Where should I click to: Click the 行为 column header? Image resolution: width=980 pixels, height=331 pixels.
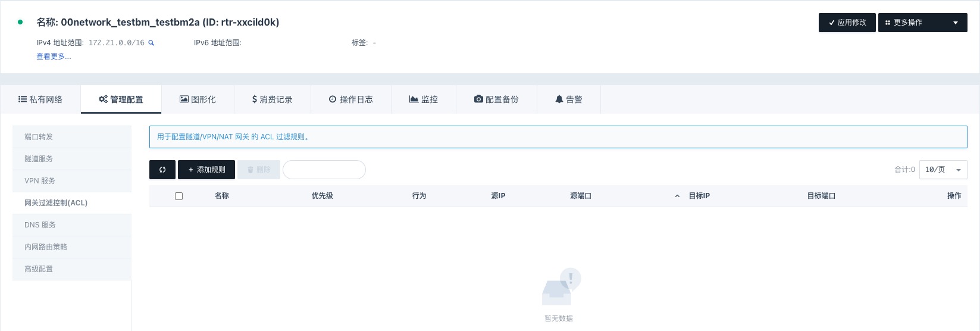(x=419, y=196)
